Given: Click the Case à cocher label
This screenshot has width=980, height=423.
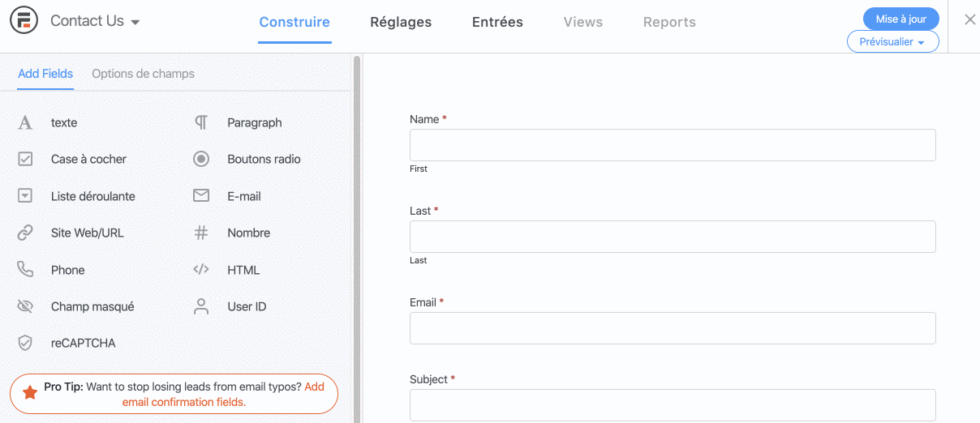Looking at the screenshot, I should tap(88, 160).
